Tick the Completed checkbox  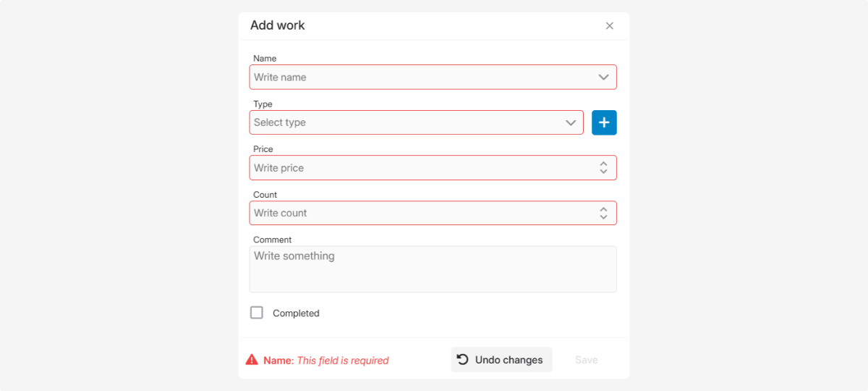(257, 313)
